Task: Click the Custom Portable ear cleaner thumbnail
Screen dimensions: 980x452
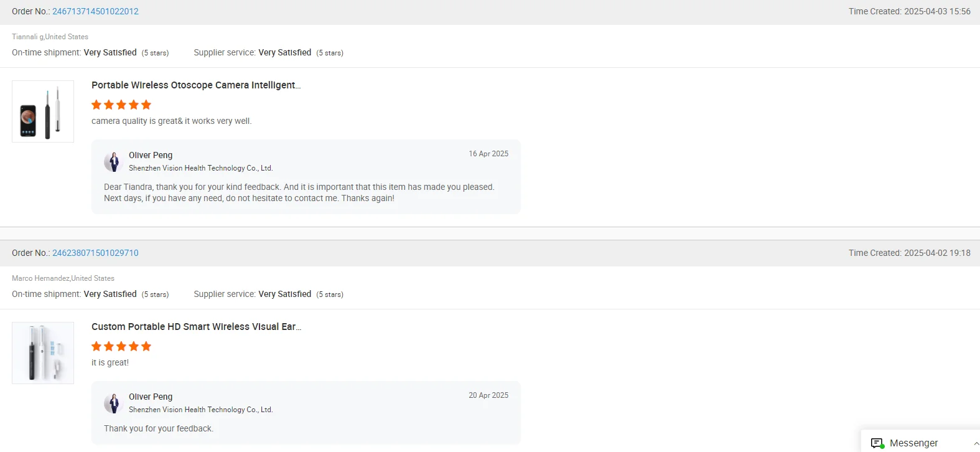Action: (43, 353)
